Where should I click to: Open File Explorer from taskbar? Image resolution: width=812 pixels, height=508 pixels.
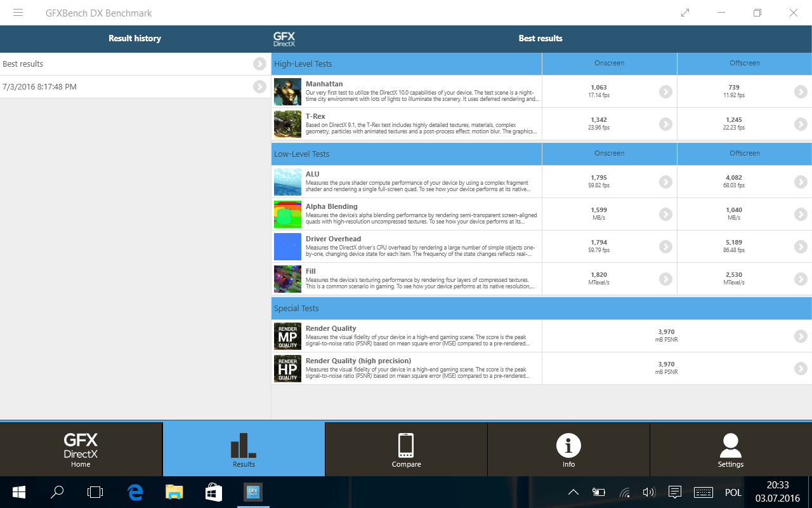174,492
